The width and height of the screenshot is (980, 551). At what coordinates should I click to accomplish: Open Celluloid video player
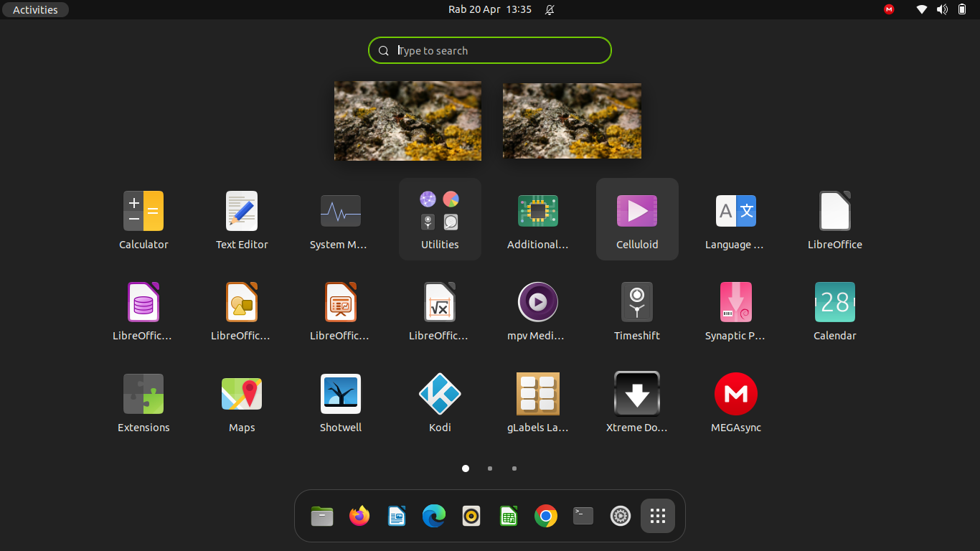click(637, 219)
